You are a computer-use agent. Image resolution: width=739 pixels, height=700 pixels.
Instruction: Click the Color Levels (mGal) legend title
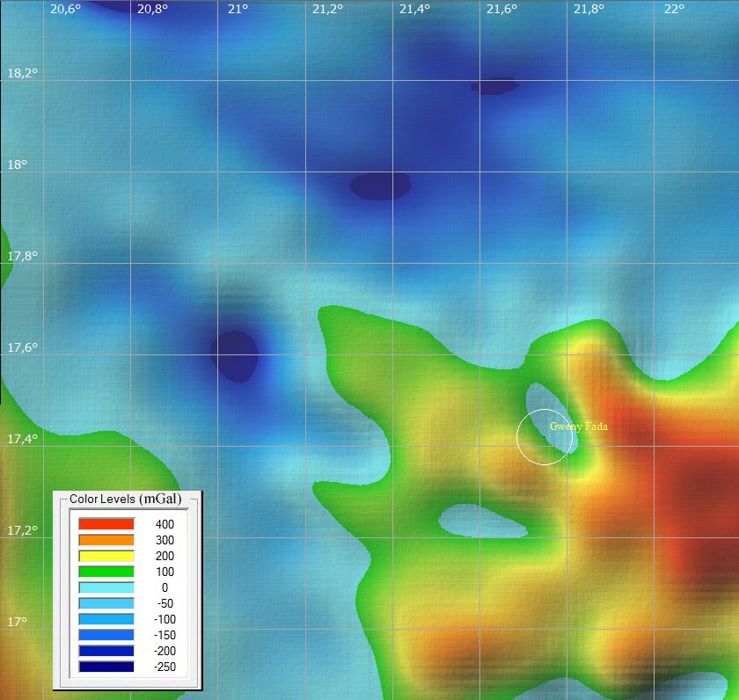click(x=125, y=499)
